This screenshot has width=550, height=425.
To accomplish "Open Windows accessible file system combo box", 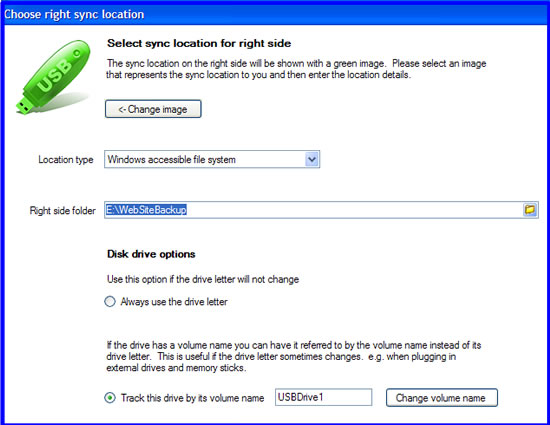I will pyautogui.click(x=212, y=160).
